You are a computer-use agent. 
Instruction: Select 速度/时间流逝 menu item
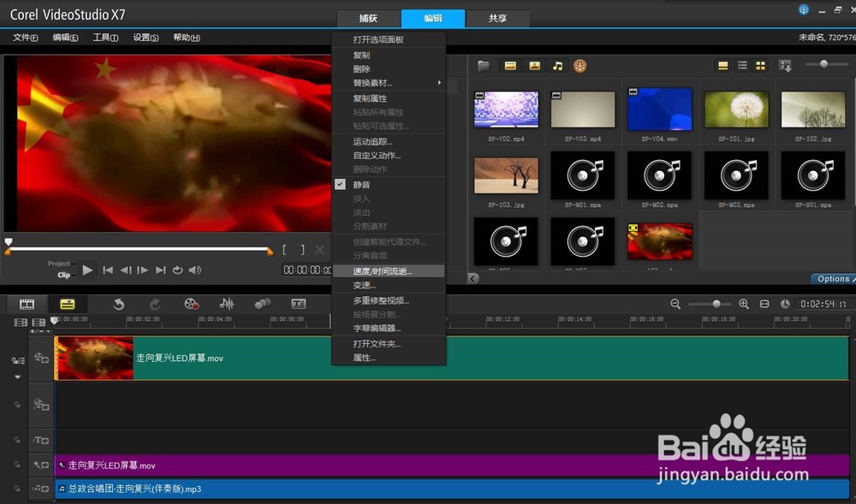click(x=388, y=271)
